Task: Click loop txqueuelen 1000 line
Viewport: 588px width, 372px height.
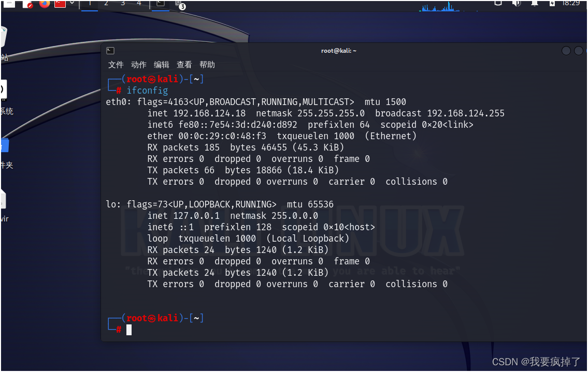Action: tap(248, 239)
